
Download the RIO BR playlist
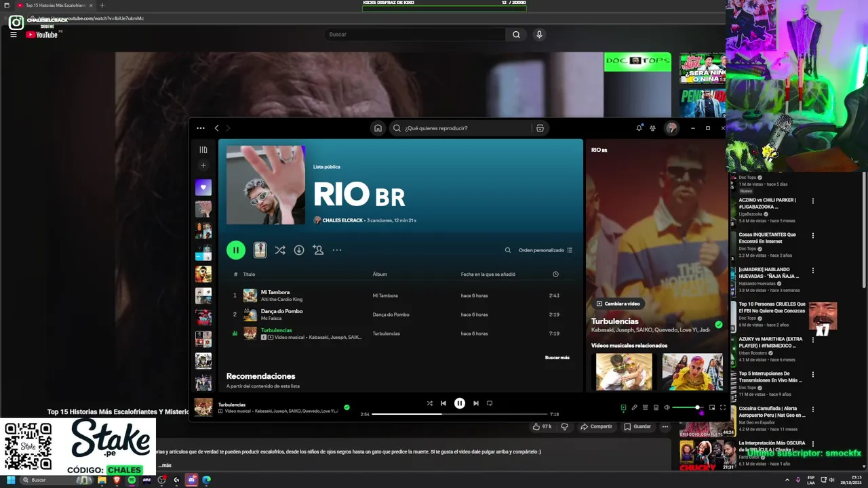coord(299,250)
